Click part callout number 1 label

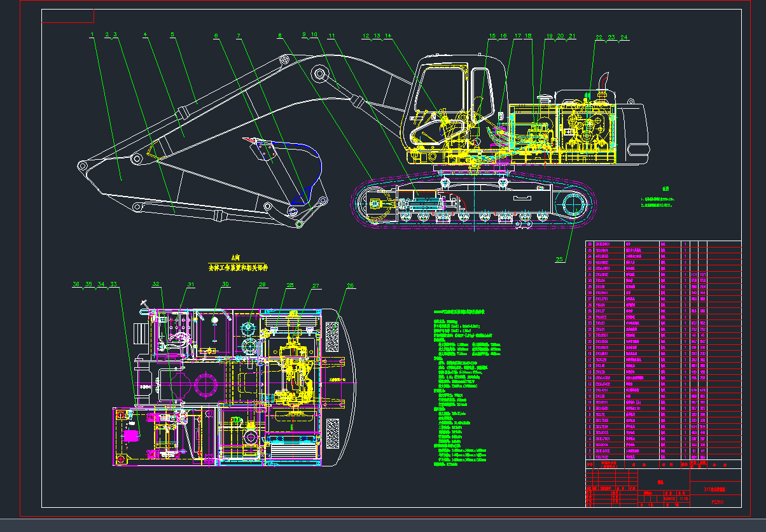click(92, 34)
